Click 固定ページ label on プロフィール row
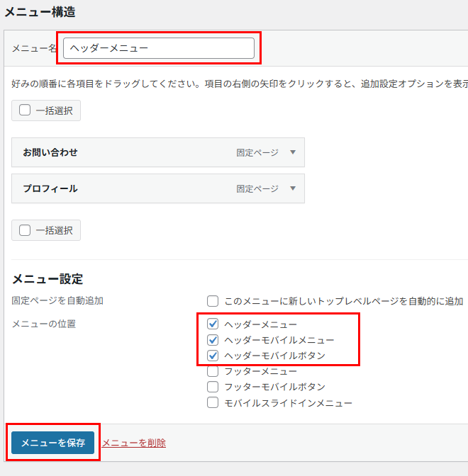Viewport: 468px width, 476px height. pos(257,188)
